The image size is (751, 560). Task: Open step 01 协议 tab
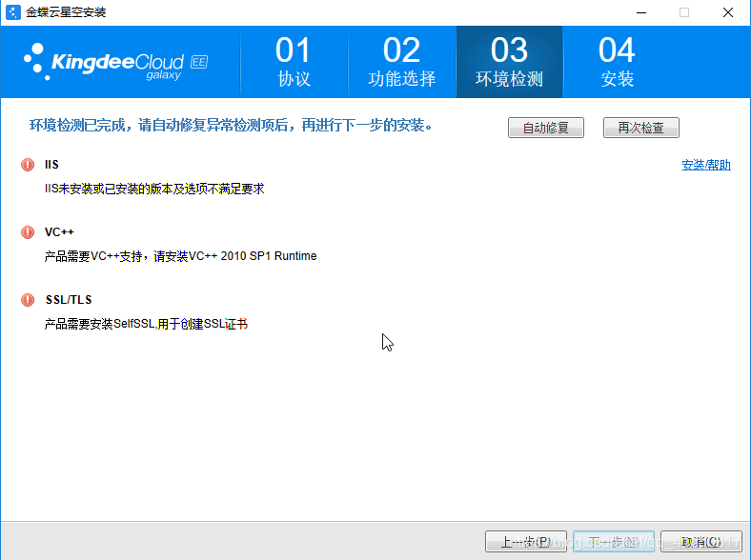click(x=294, y=62)
